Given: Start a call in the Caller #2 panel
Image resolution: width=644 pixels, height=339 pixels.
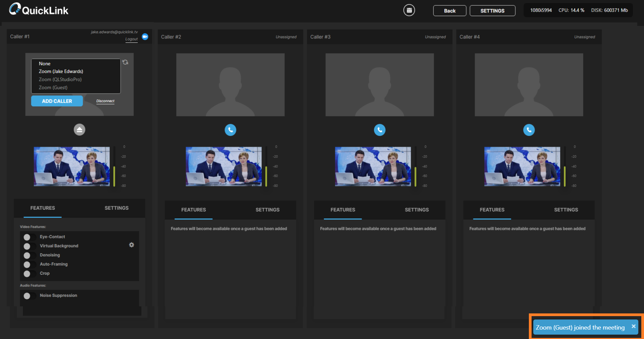Looking at the screenshot, I should pyautogui.click(x=230, y=130).
